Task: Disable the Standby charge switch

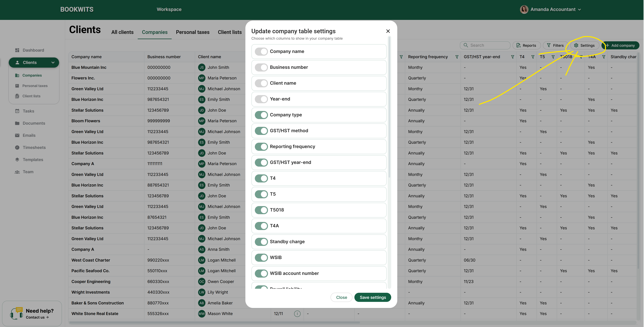Action: [261, 242]
